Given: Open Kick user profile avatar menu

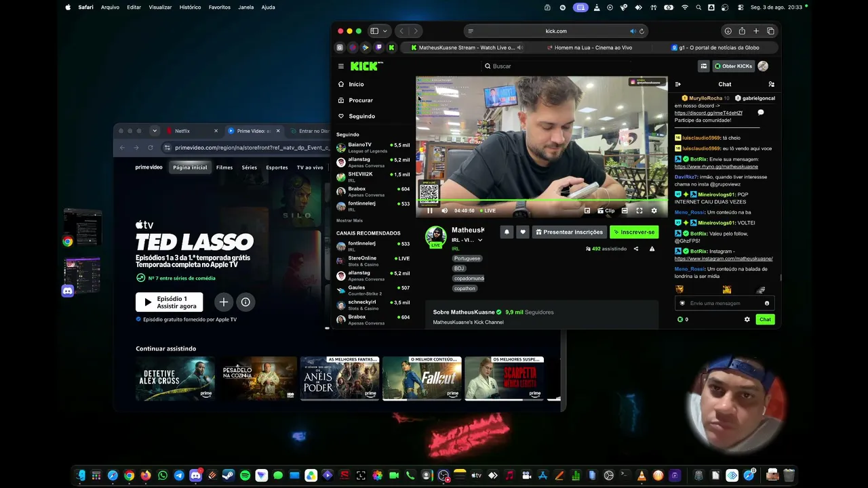Looking at the screenshot, I should [763, 66].
